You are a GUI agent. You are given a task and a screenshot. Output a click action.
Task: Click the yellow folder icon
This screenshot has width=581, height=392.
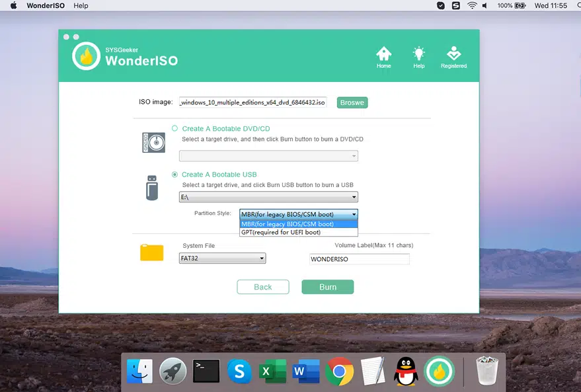151,253
